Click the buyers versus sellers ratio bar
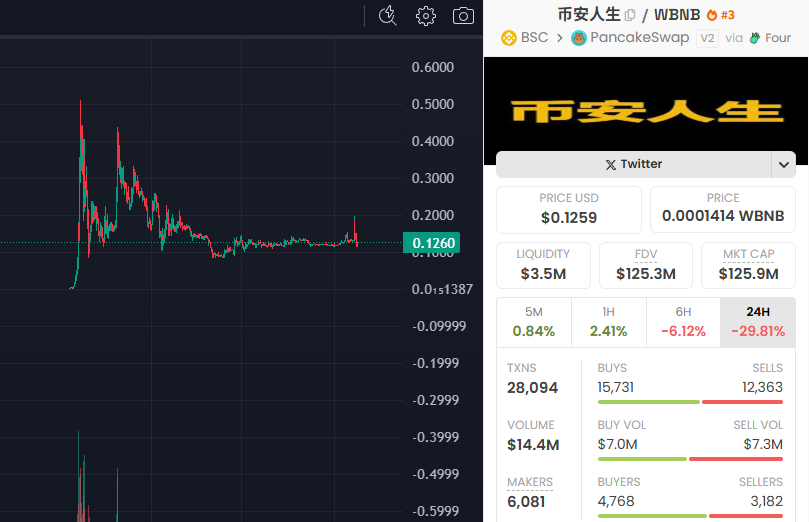Image resolution: width=809 pixels, height=522 pixels. [690, 515]
